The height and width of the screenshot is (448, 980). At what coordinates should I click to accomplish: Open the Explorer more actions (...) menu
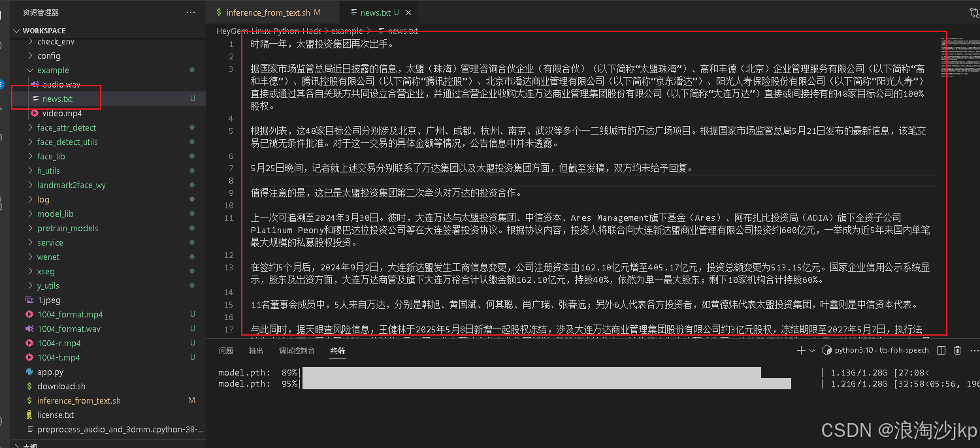[190, 12]
